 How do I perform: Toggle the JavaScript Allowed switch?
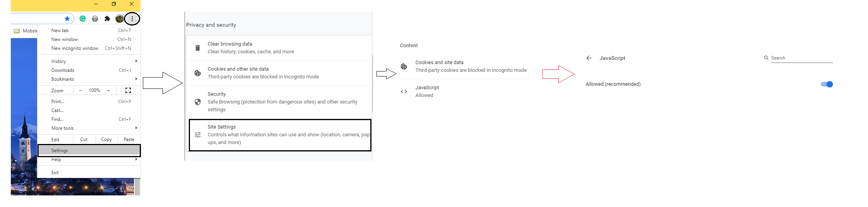pyautogui.click(x=827, y=84)
